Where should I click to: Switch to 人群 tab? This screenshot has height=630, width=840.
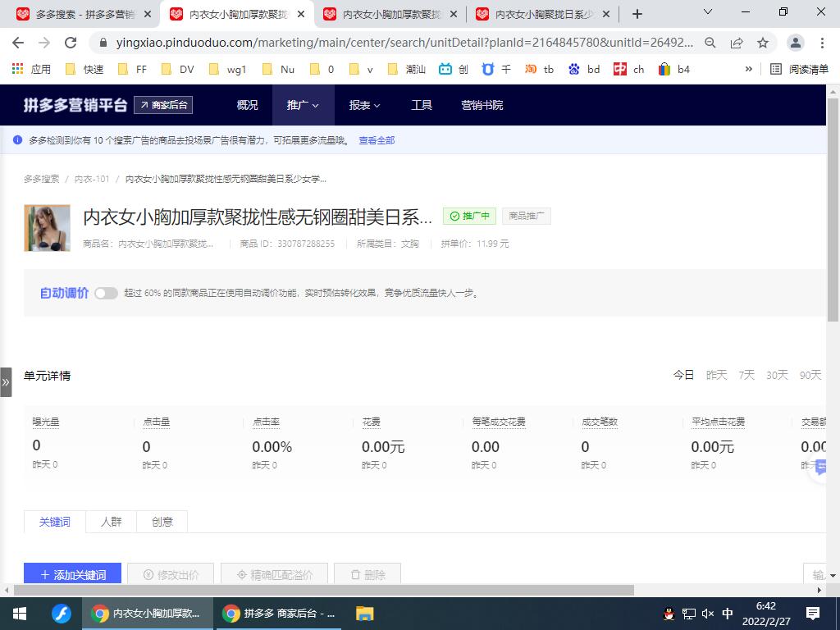click(x=112, y=522)
